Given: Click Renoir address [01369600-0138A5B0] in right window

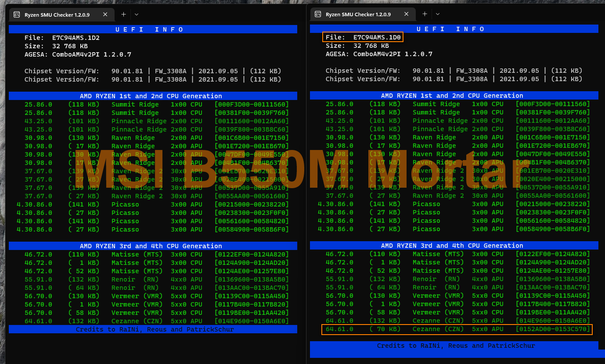Looking at the screenshot, I should [x=553, y=279].
